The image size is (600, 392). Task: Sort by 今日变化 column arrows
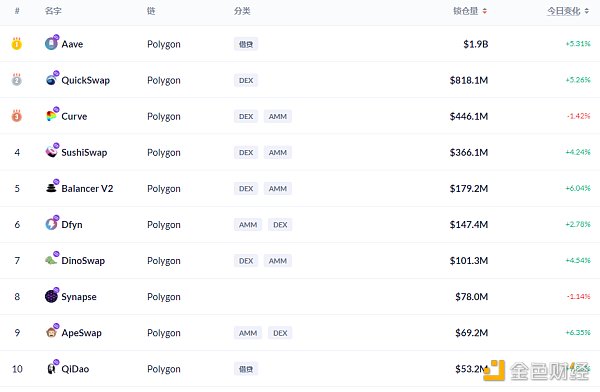(x=587, y=11)
